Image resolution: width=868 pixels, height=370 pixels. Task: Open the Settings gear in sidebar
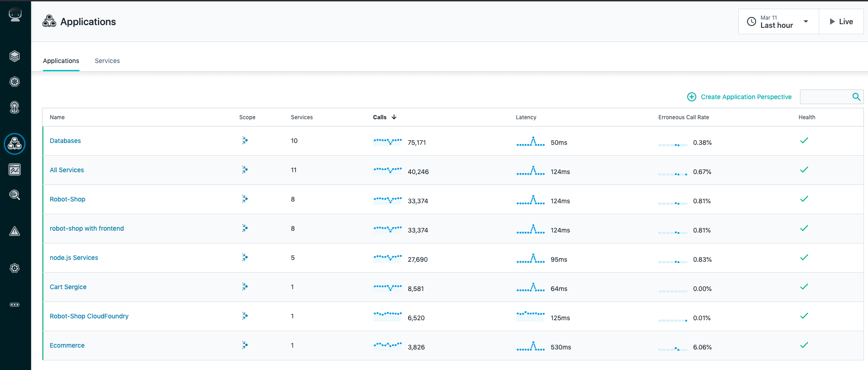coord(15,268)
